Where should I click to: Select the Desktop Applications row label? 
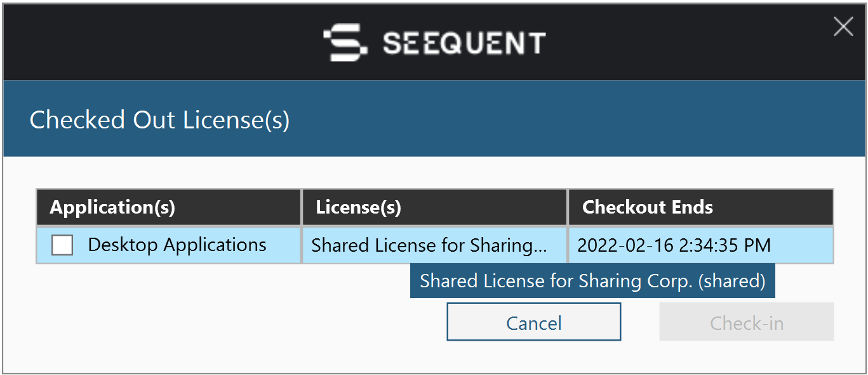point(177,245)
